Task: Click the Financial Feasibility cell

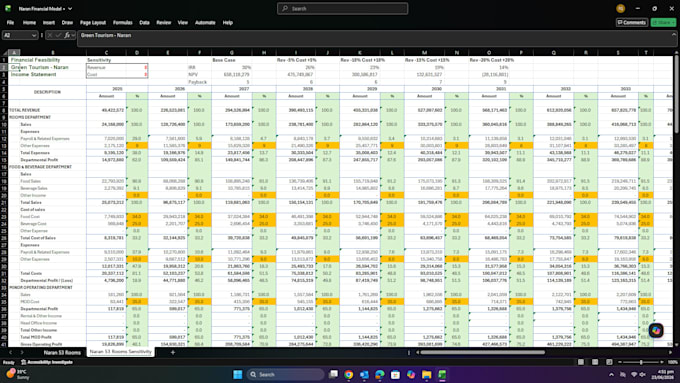Action: (36, 60)
